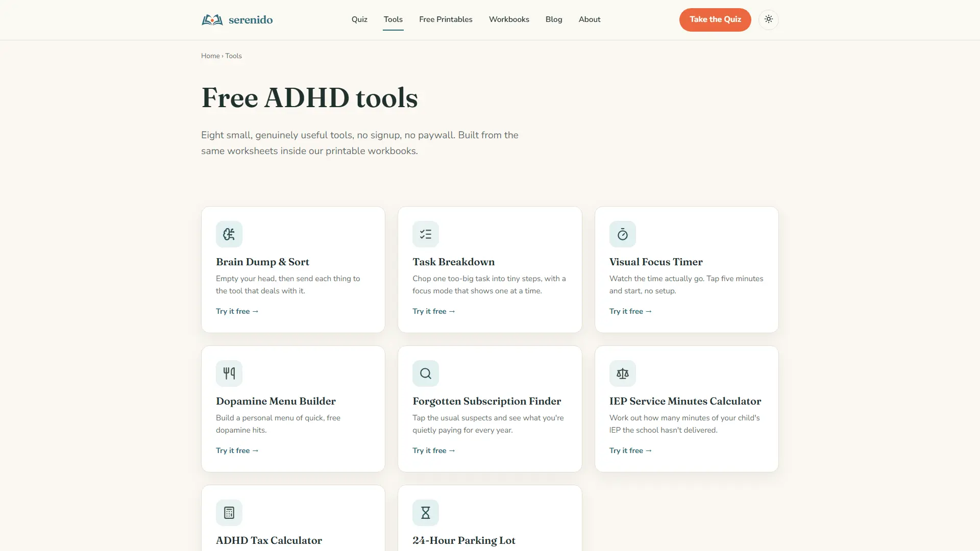
Task: Click the Forgotten Subscription Finder card title
Action: pos(486,401)
